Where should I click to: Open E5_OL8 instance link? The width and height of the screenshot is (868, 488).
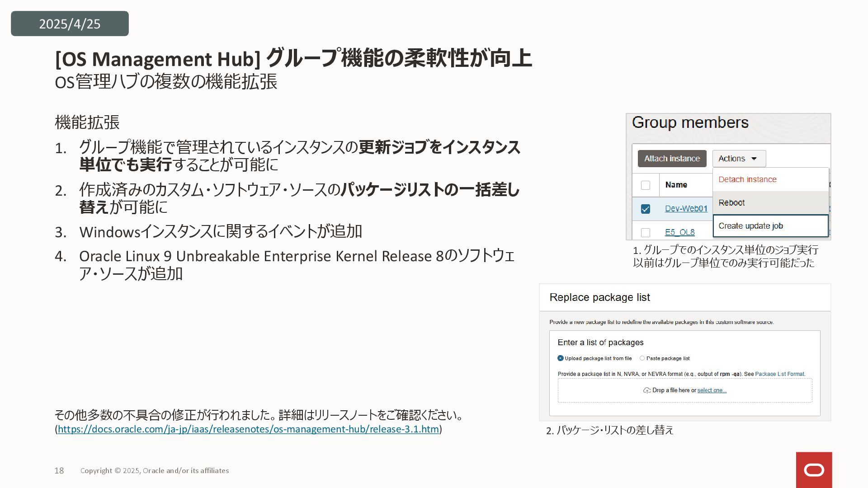[x=679, y=232]
